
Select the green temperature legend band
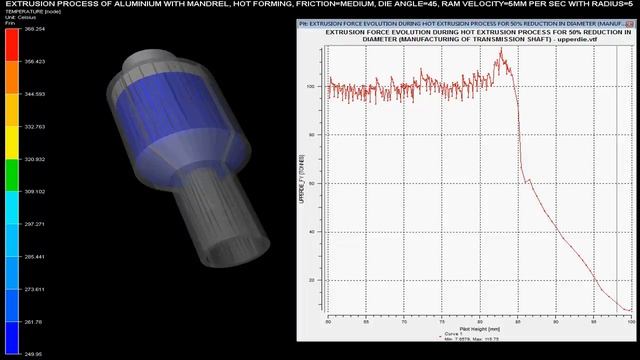12,175
